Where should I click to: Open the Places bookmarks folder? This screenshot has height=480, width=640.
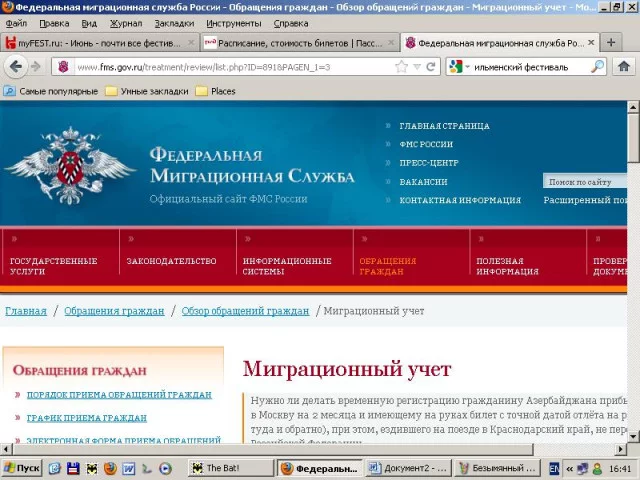tap(216, 91)
